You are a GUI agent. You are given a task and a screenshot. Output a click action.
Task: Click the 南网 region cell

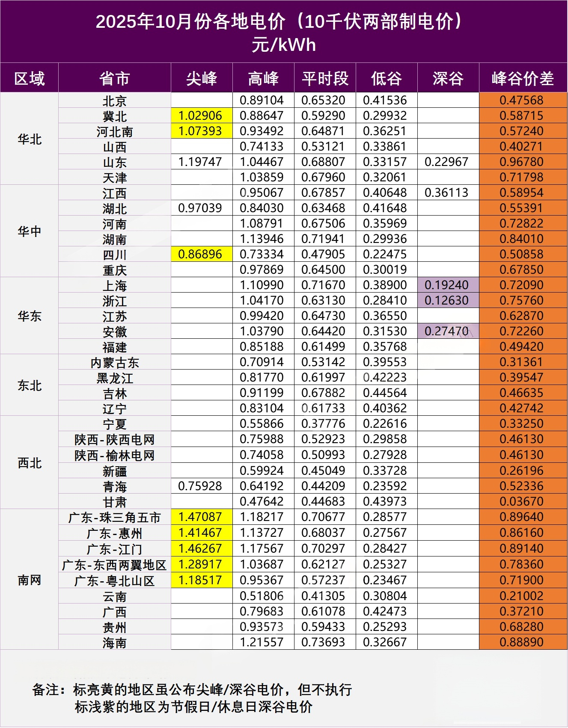click(x=30, y=580)
